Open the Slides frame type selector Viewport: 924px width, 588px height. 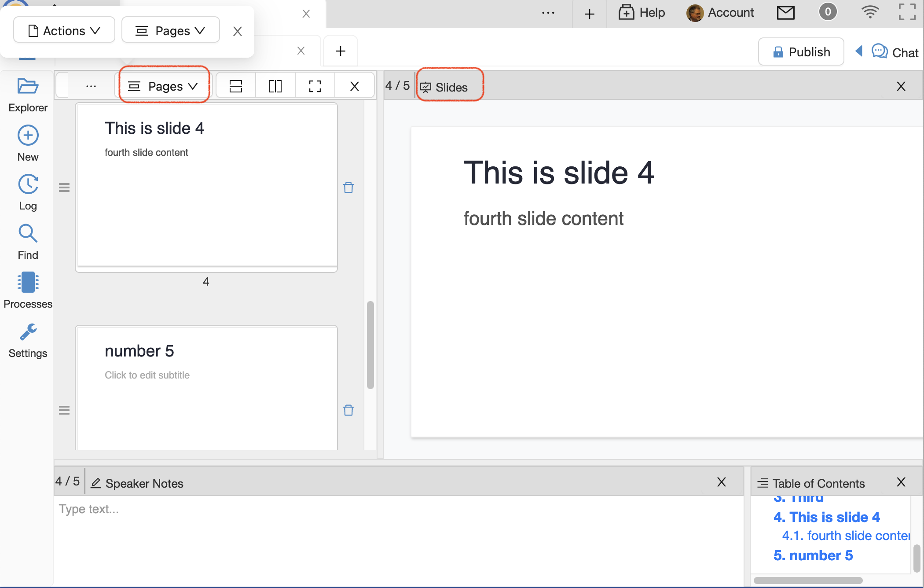tap(445, 87)
